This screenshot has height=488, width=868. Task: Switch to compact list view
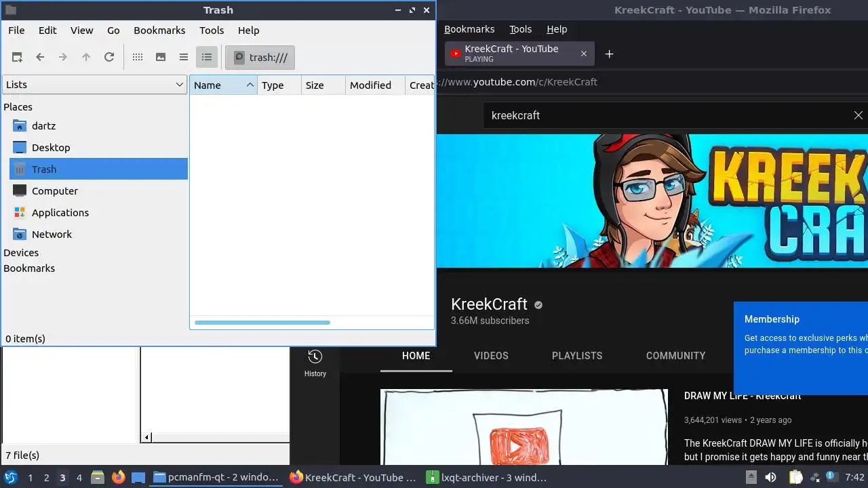[x=184, y=58]
